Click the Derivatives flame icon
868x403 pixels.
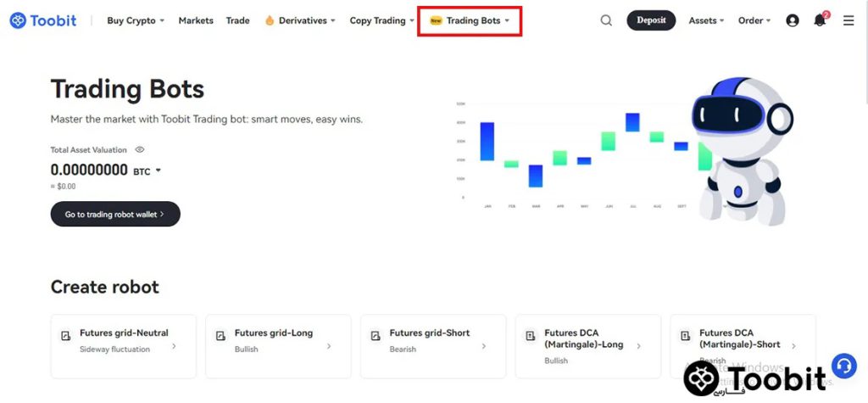(270, 20)
